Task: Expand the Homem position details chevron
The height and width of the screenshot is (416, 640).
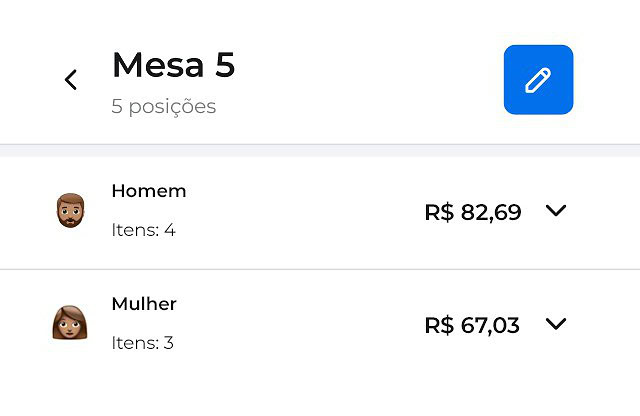Action: (x=556, y=211)
